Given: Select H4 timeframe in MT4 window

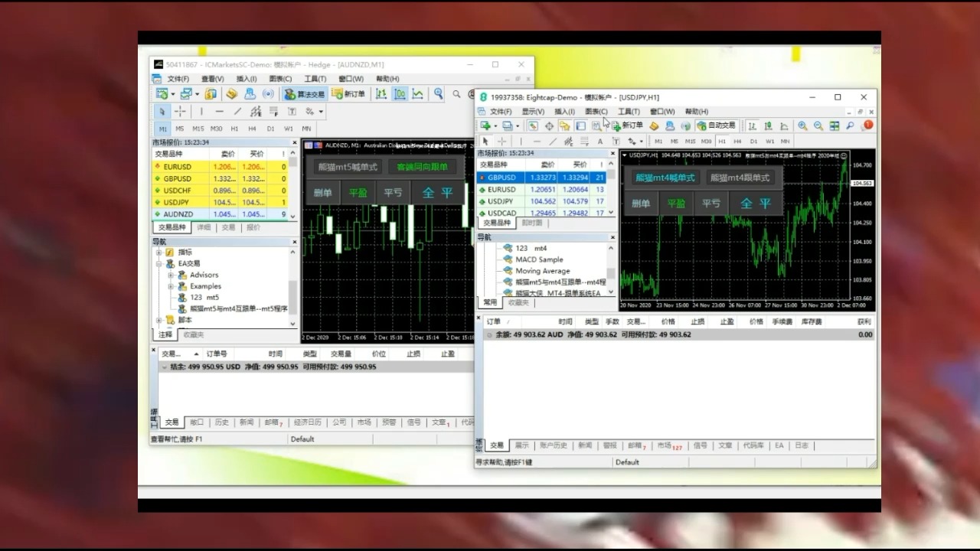Looking at the screenshot, I should coord(737,141).
